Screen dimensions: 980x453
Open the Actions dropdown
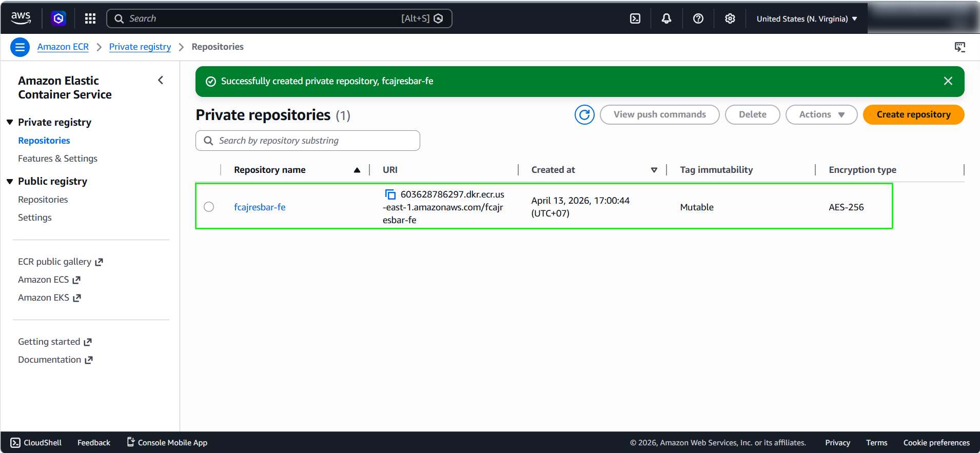tap(821, 114)
